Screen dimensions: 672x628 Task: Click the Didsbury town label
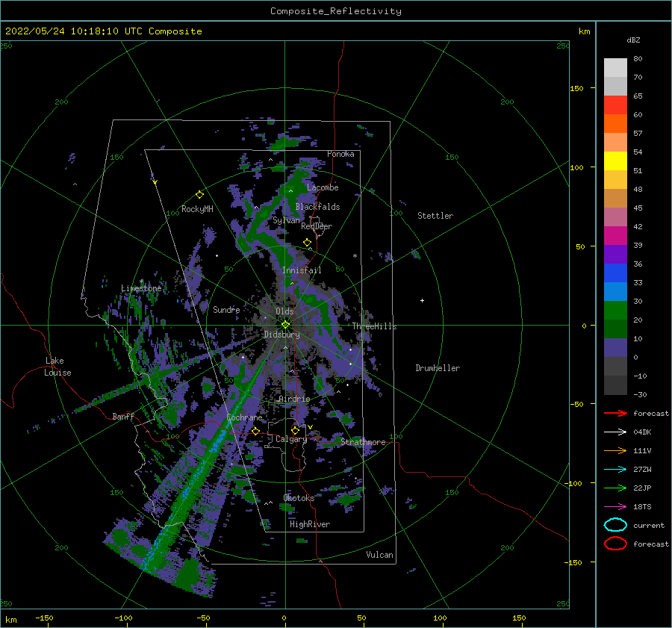(x=281, y=335)
